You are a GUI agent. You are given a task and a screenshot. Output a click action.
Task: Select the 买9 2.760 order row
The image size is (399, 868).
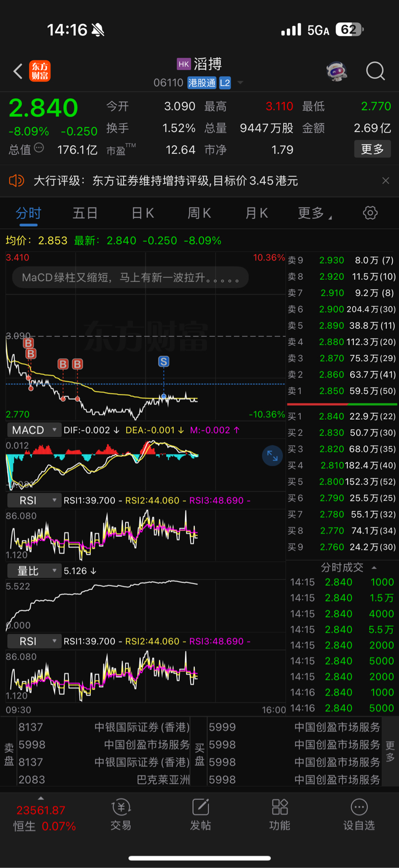(342, 547)
